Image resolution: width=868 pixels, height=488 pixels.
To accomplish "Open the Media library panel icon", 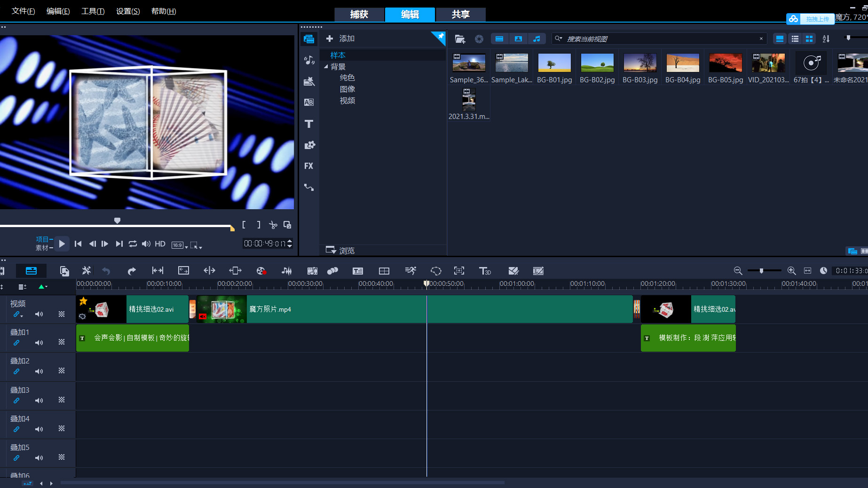I will click(x=309, y=39).
